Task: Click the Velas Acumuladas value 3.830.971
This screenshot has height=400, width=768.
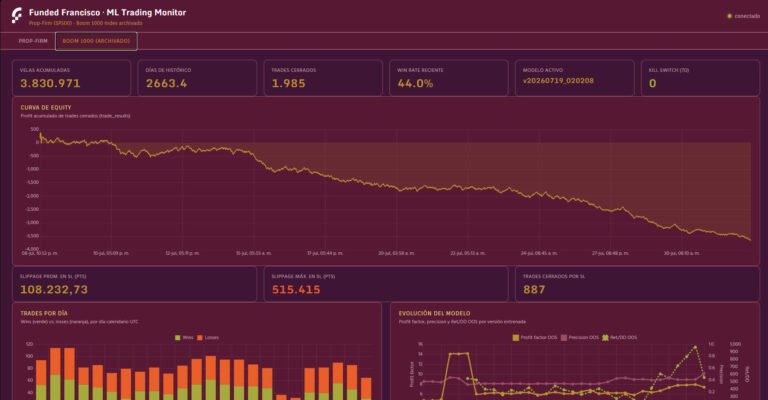Action: (x=50, y=83)
